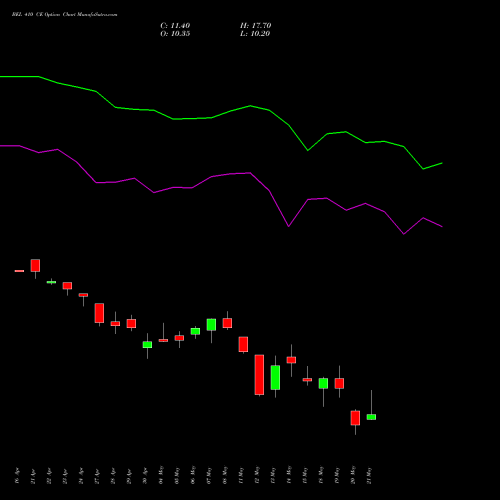
Task: Click the '30 Apr' date label
Action: point(145,477)
